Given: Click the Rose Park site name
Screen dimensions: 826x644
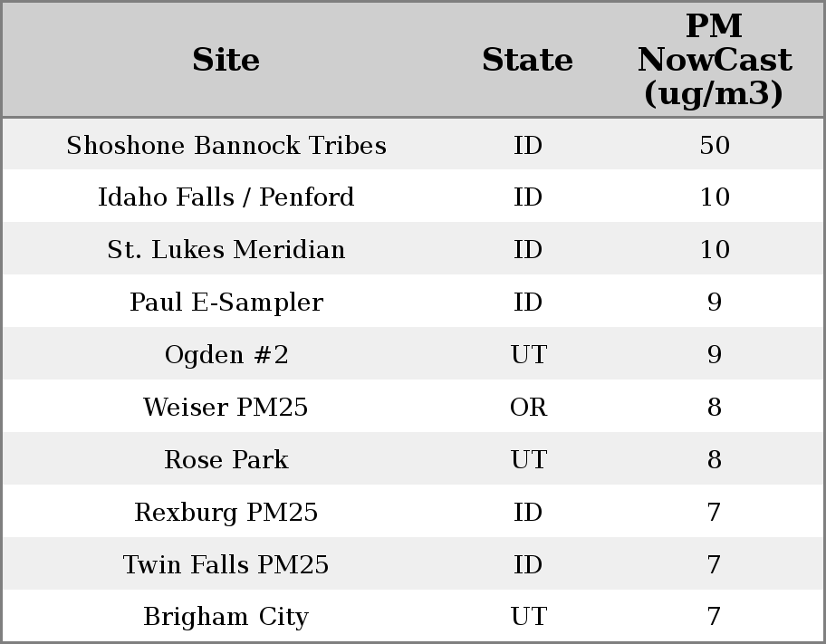Looking at the screenshot, I should coord(226,460).
